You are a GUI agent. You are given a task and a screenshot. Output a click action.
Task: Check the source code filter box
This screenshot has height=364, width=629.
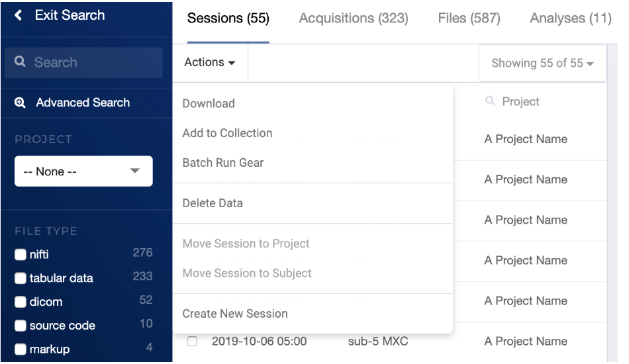pos(21,325)
